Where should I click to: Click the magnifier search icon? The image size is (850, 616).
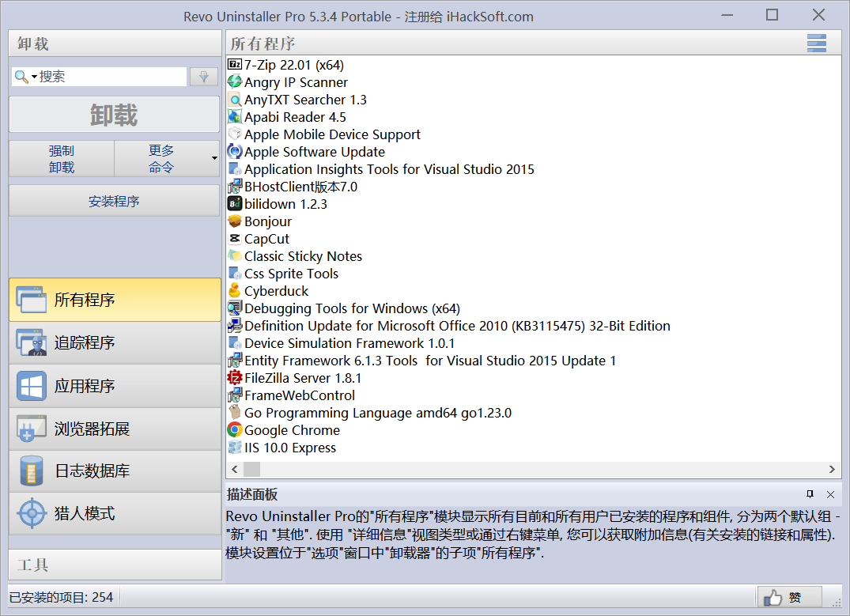(x=21, y=77)
